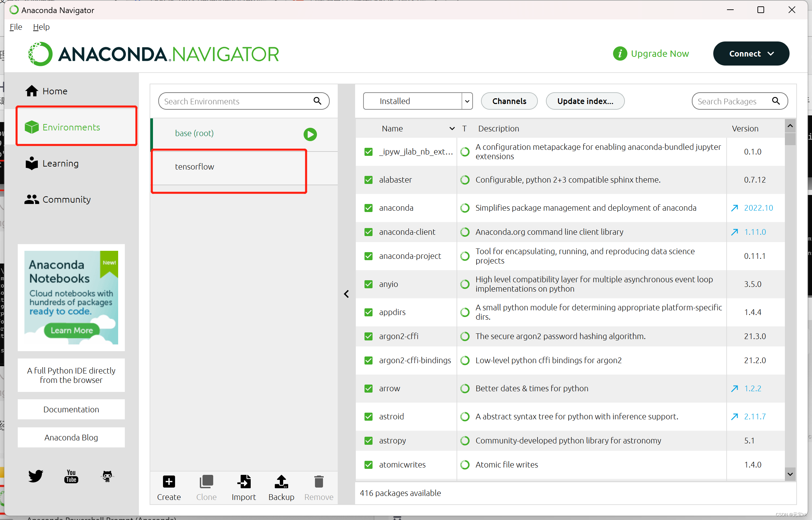Open the GitHub octocat icon
This screenshot has width=812, height=520.
click(x=107, y=476)
